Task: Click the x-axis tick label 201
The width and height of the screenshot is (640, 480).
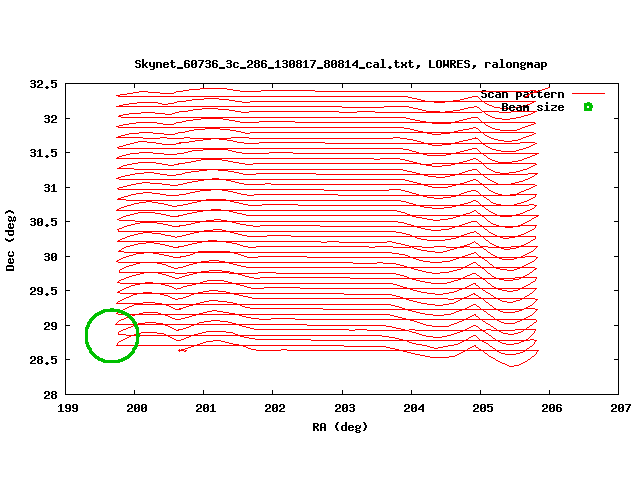Action: (x=205, y=408)
